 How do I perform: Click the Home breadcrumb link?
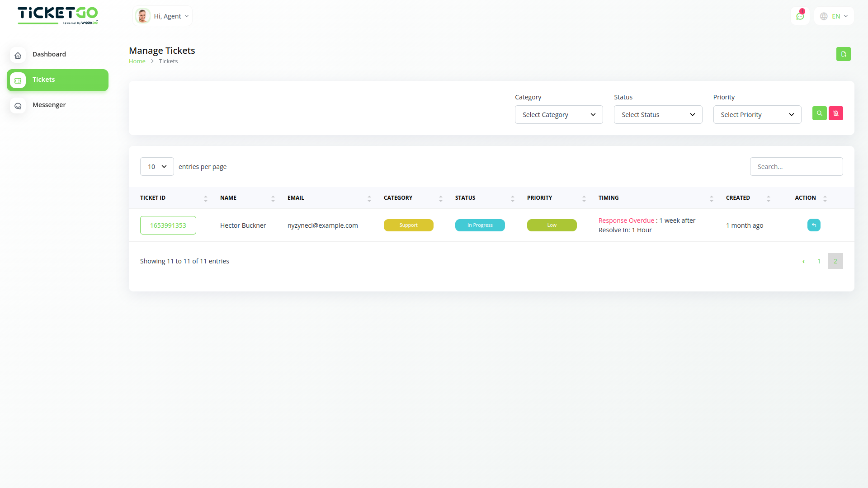point(137,61)
